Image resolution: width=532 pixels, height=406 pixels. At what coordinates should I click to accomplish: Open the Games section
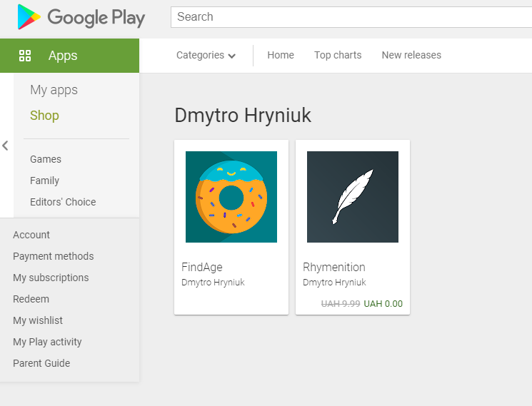coord(46,159)
